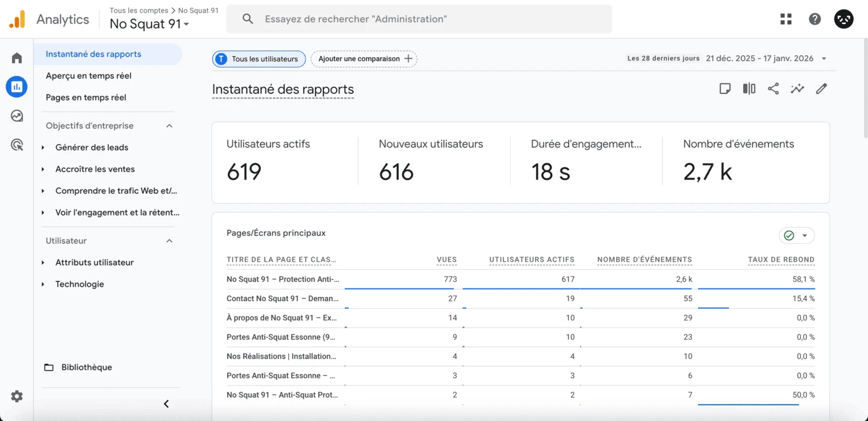Image resolution: width=868 pixels, height=421 pixels.
Task: Click the sticky note annotation icon
Action: pyautogui.click(x=725, y=89)
